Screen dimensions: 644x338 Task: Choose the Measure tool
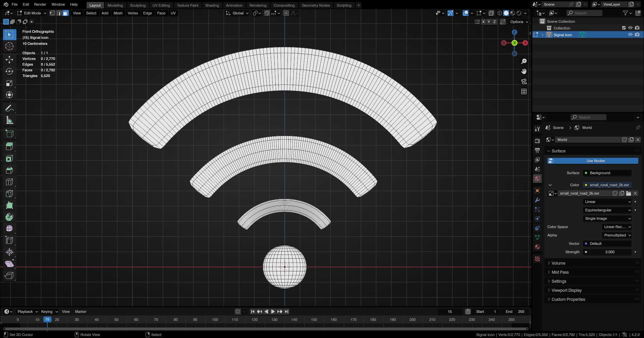[x=9, y=120]
